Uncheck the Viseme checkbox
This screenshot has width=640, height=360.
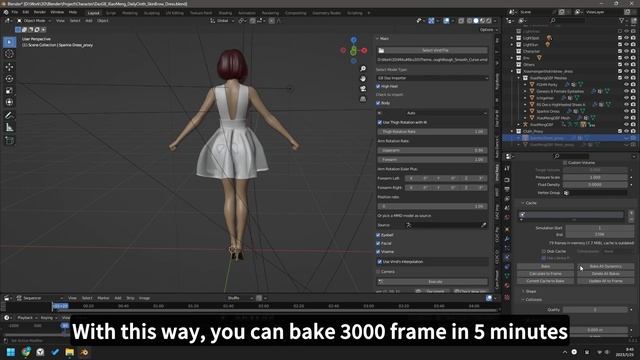pos(378,251)
